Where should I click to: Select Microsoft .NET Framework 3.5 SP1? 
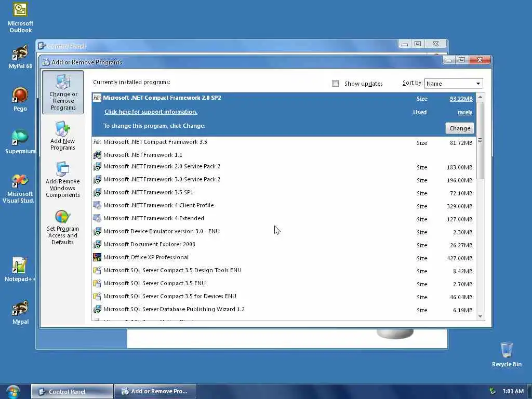pos(284,192)
